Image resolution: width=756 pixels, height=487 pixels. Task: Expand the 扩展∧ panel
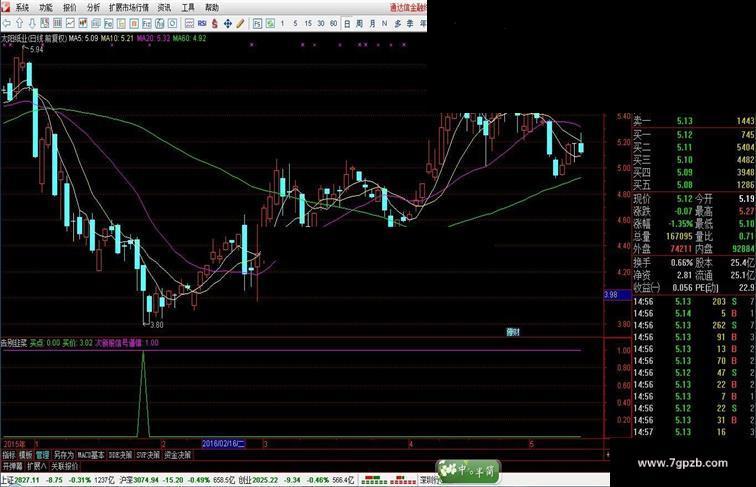(37, 466)
